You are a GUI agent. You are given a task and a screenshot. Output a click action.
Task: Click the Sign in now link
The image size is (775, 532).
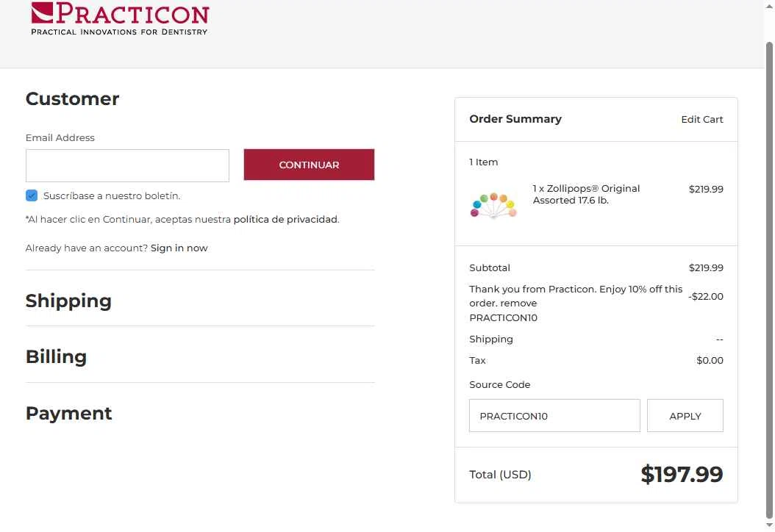(179, 248)
